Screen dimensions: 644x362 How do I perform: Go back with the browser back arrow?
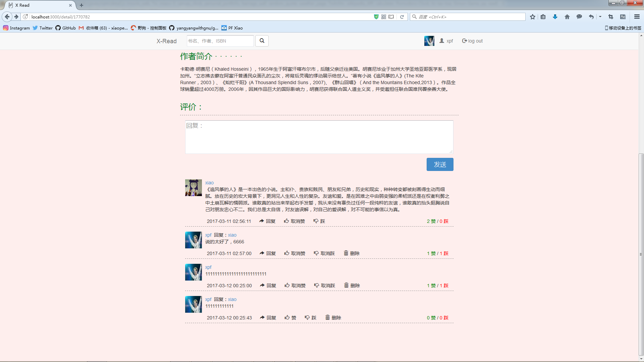[7, 17]
